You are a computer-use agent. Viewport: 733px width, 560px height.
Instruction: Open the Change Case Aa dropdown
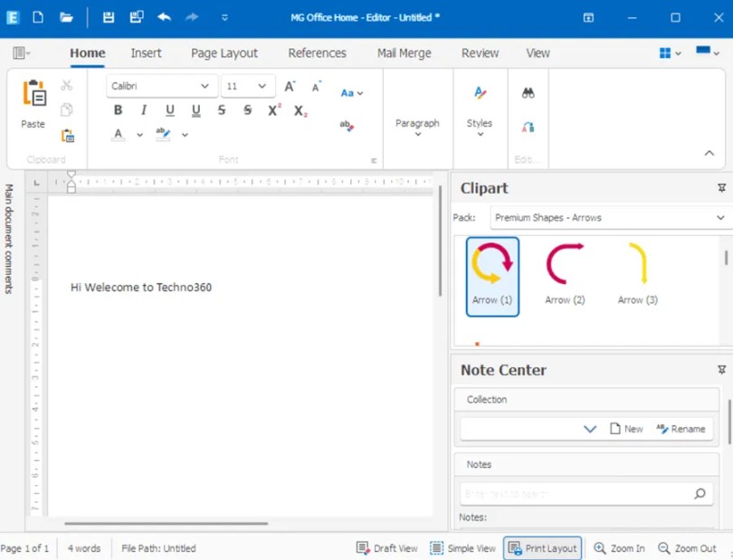[351, 93]
